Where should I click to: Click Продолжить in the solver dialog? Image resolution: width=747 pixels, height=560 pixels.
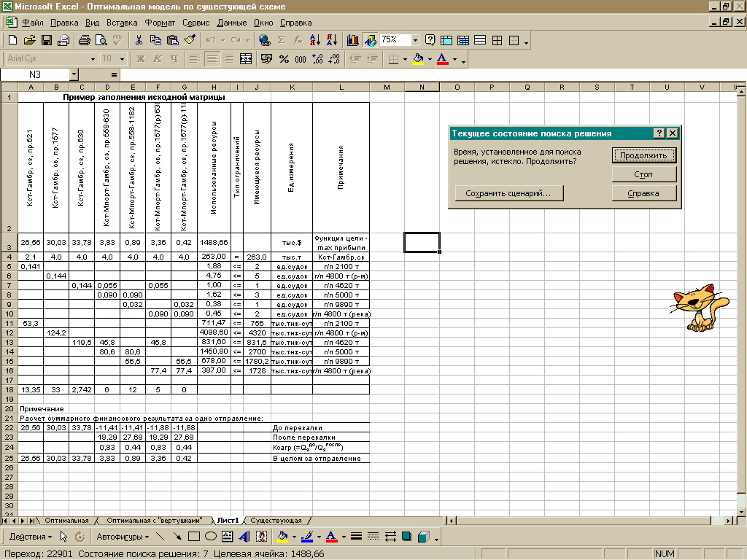pyautogui.click(x=643, y=155)
